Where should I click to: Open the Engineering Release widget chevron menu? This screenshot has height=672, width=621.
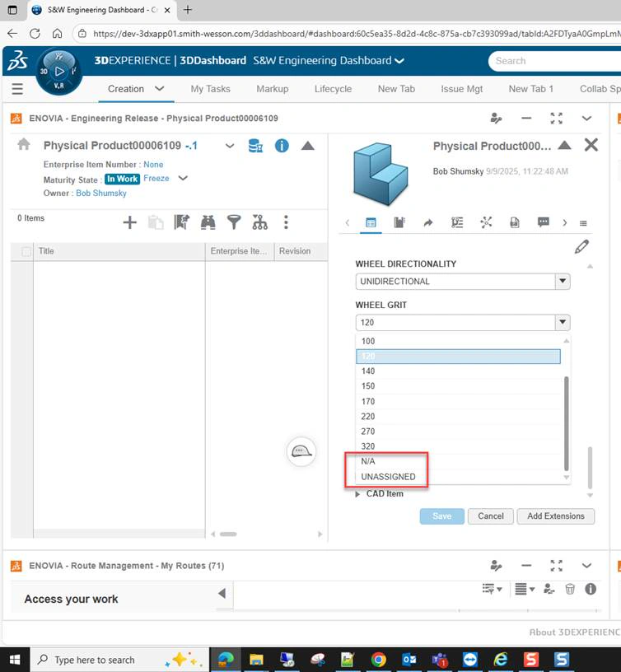point(586,119)
